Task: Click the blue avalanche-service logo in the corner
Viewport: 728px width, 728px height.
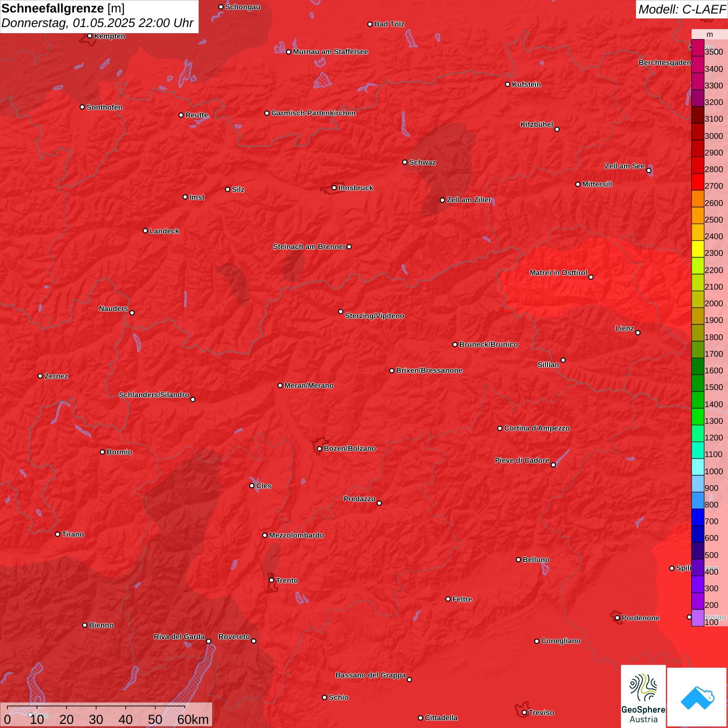Action: coord(697,698)
